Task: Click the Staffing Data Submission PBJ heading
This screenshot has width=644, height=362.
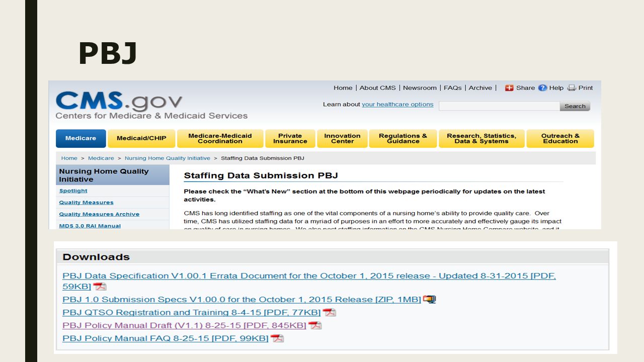Action: (x=261, y=175)
